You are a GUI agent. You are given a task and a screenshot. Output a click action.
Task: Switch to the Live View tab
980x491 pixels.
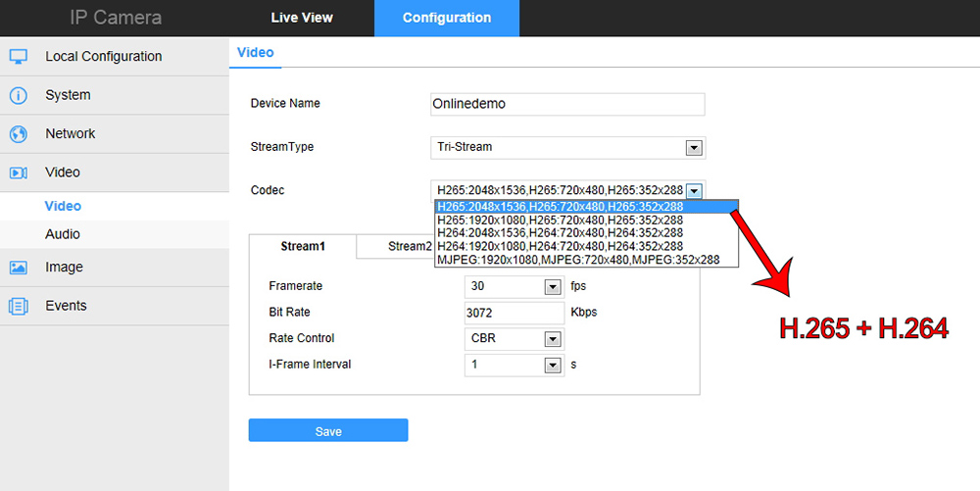(301, 18)
